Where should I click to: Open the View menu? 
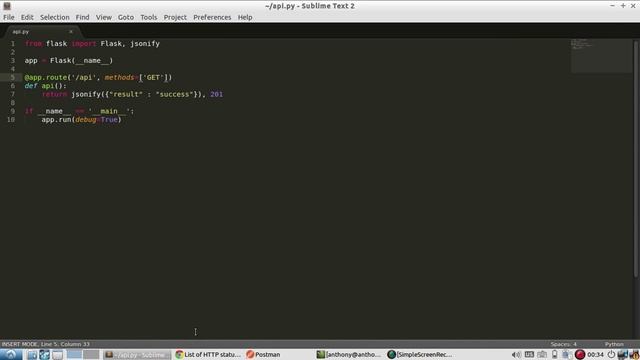click(x=104, y=17)
